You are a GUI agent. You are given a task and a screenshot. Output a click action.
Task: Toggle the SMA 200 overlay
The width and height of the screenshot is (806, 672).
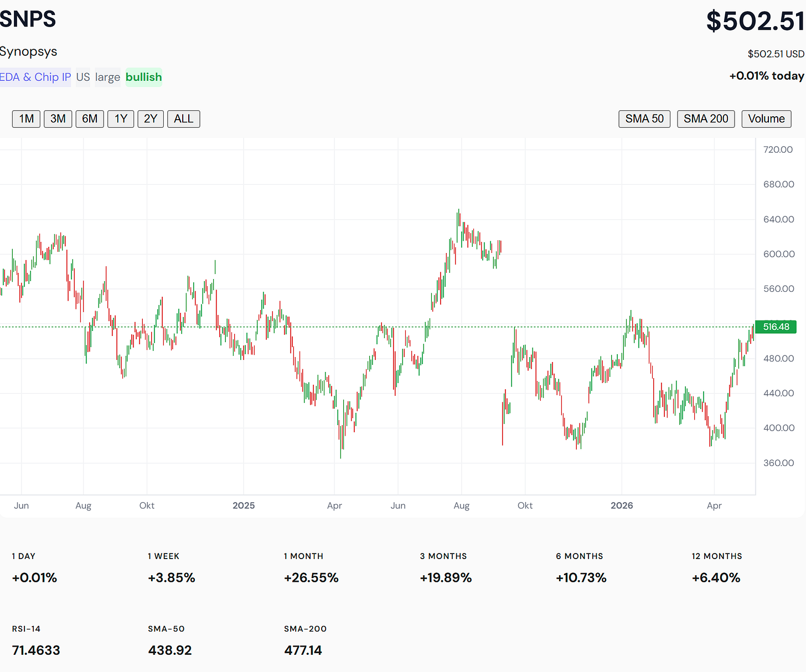706,119
